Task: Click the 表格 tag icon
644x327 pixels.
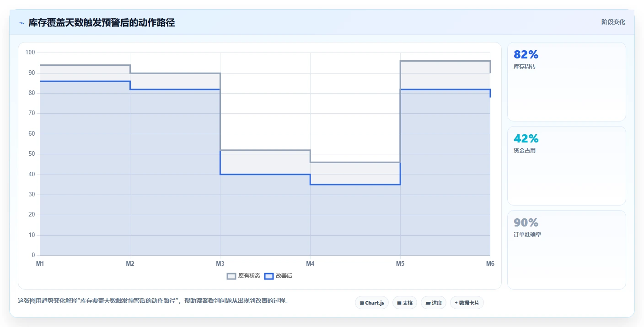Action: [399, 303]
